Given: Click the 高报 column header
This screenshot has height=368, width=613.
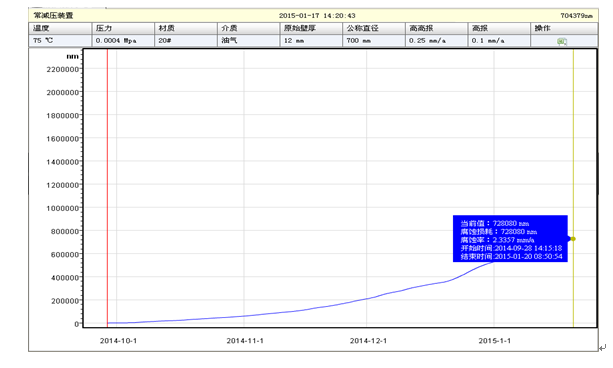Looking at the screenshot, I should click(x=499, y=28).
